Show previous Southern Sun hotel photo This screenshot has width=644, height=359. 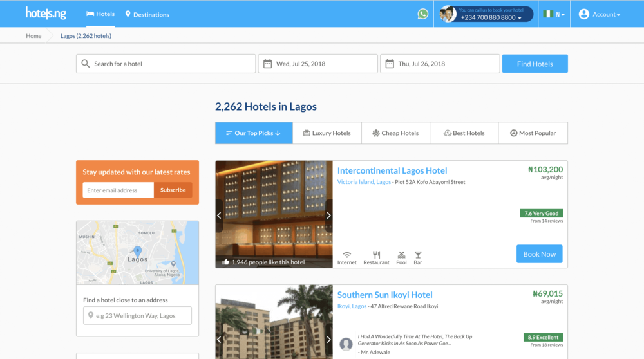pyautogui.click(x=219, y=339)
